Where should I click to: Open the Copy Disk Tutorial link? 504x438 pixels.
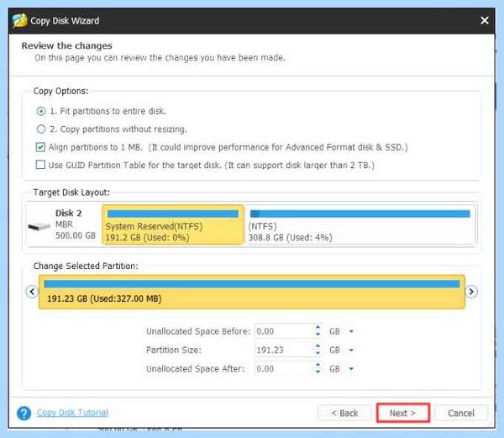(x=72, y=413)
